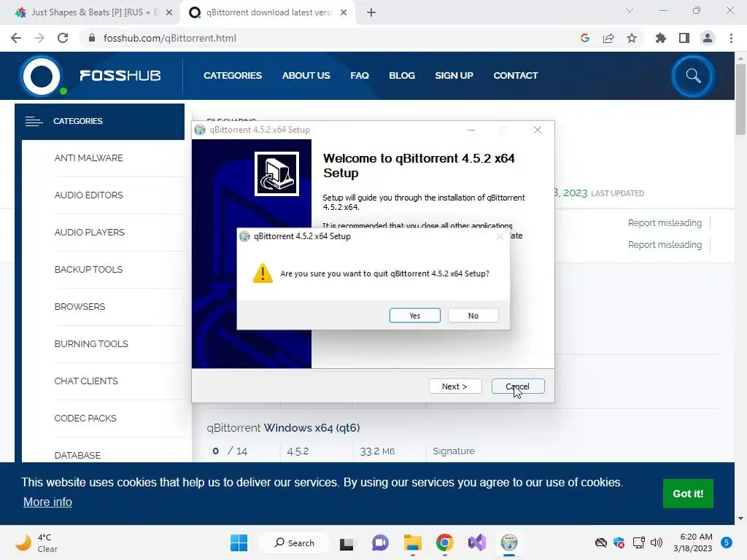Click first Report misleading link
747x560 pixels.
(665, 223)
